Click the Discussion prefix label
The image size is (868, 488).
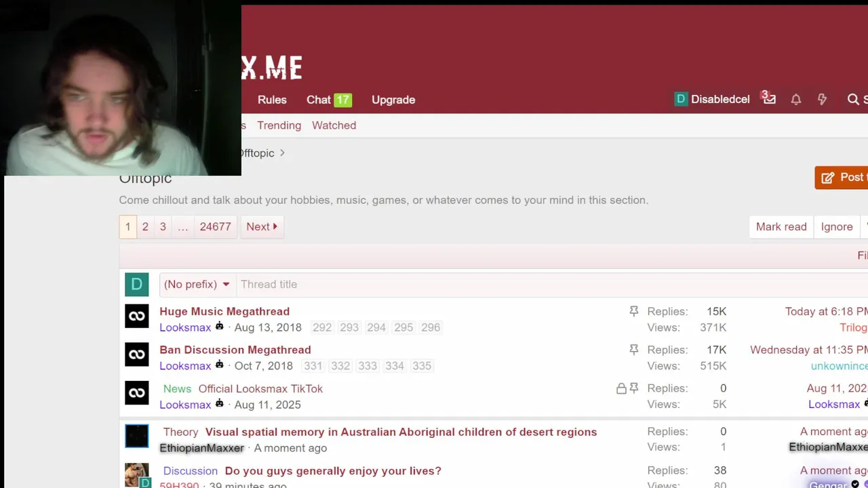point(191,470)
